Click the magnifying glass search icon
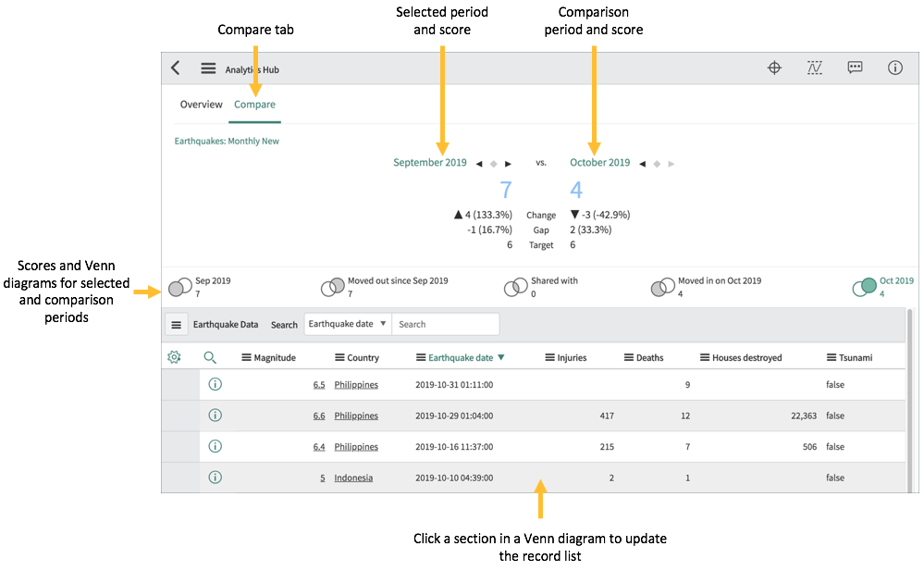Image resolution: width=924 pixels, height=571 pixels. click(x=210, y=355)
